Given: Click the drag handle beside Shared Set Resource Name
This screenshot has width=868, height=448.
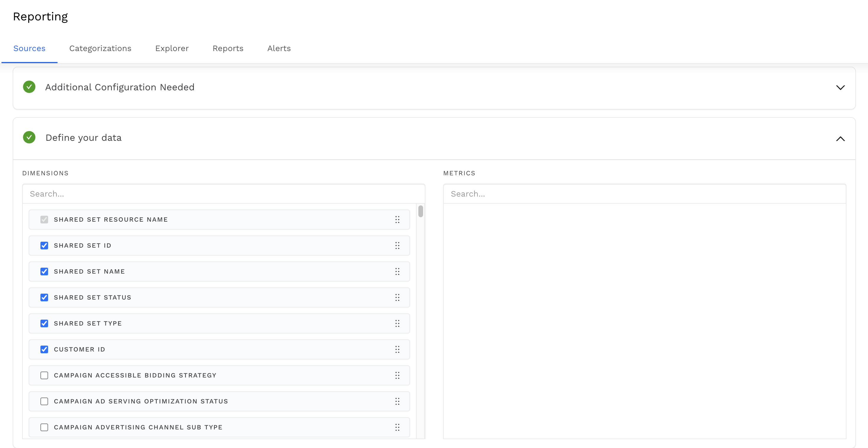Looking at the screenshot, I should [398, 220].
